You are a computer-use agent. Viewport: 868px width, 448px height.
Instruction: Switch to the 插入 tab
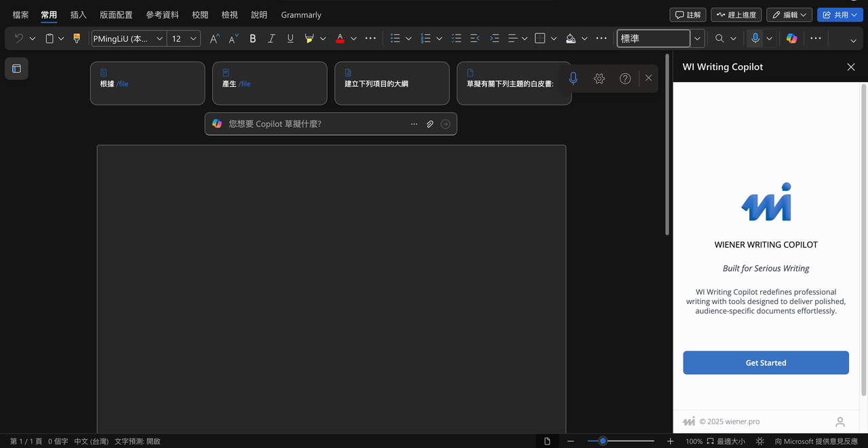(x=79, y=14)
